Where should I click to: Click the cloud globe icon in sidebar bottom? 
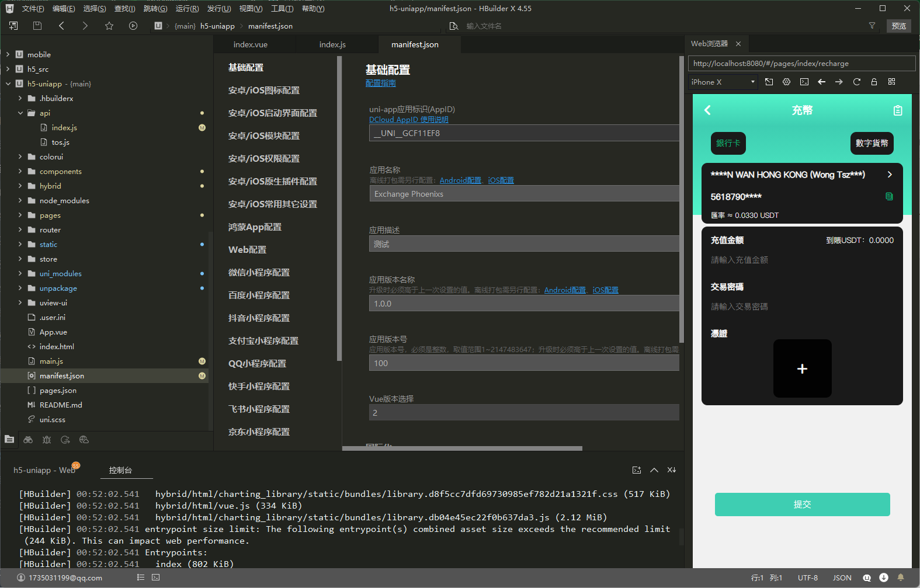[x=84, y=440]
